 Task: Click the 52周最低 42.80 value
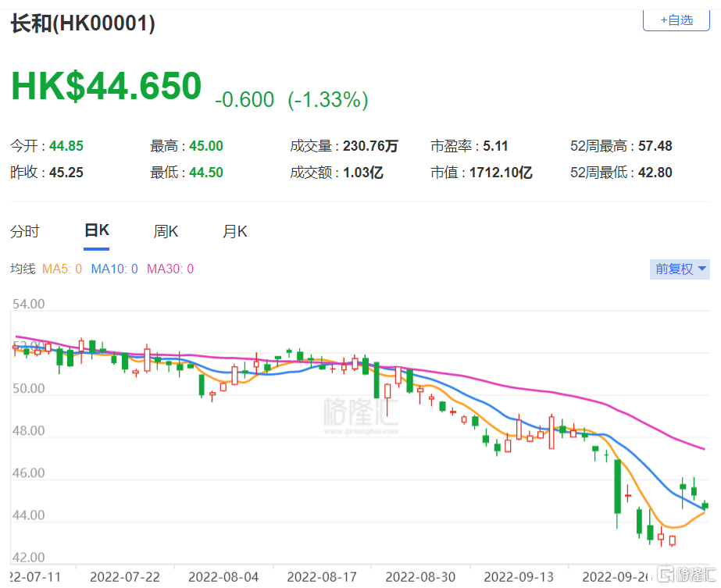tap(655, 173)
